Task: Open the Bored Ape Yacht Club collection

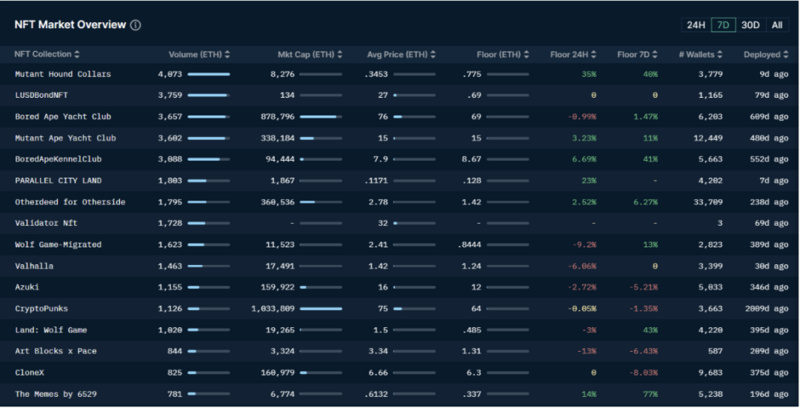Action: 63,117
